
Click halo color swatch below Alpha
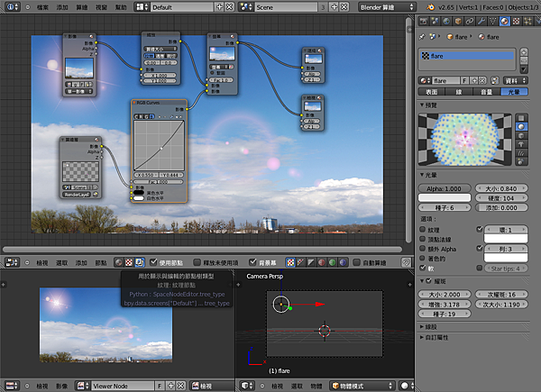click(445, 197)
